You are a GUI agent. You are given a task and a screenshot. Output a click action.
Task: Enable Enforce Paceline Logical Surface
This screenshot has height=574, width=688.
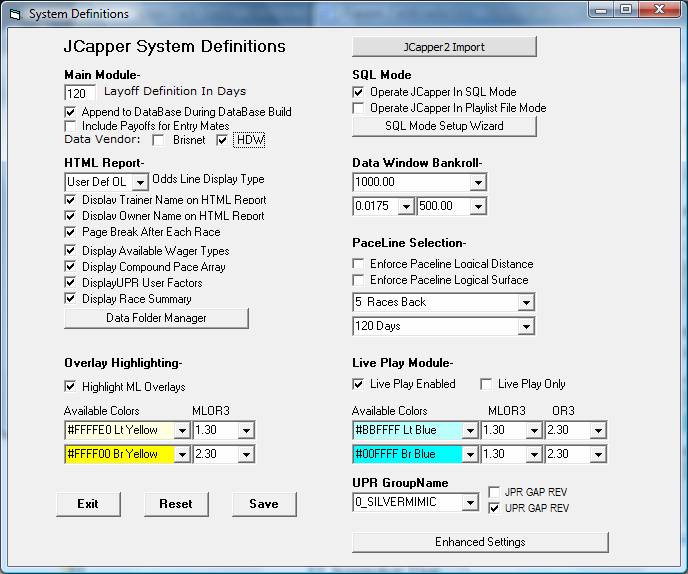click(x=358, y=280)
